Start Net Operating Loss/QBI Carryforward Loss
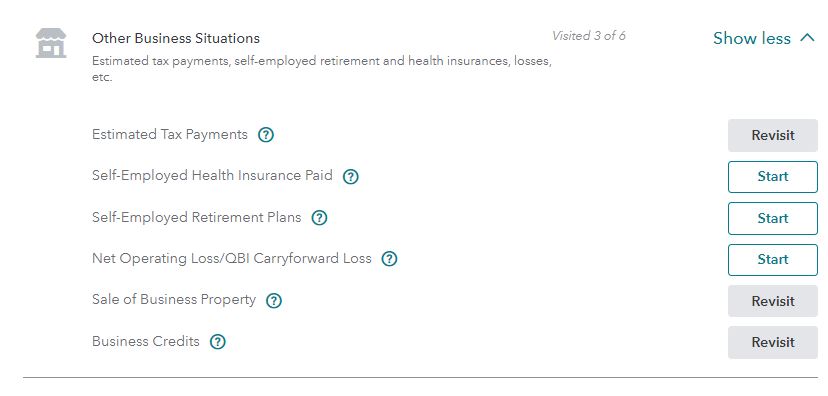Viewport: 828px width, 396px height. 773,259
